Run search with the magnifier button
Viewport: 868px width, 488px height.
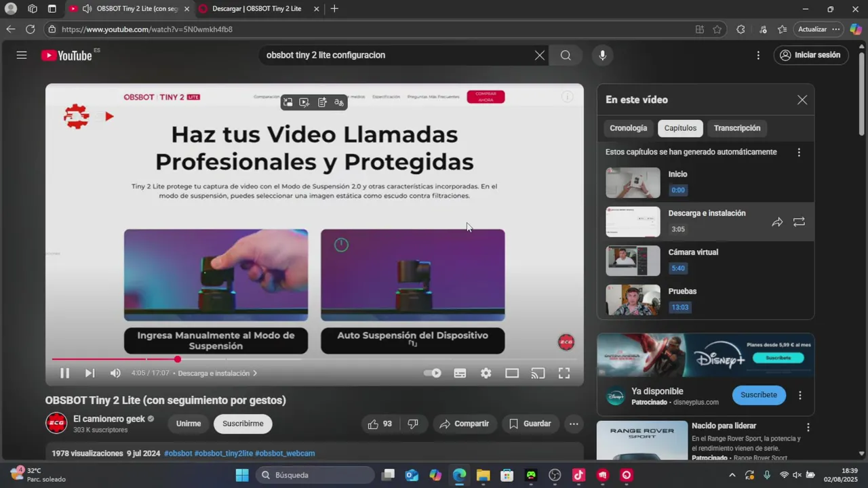pyautogui.click(x=566, y=56)
